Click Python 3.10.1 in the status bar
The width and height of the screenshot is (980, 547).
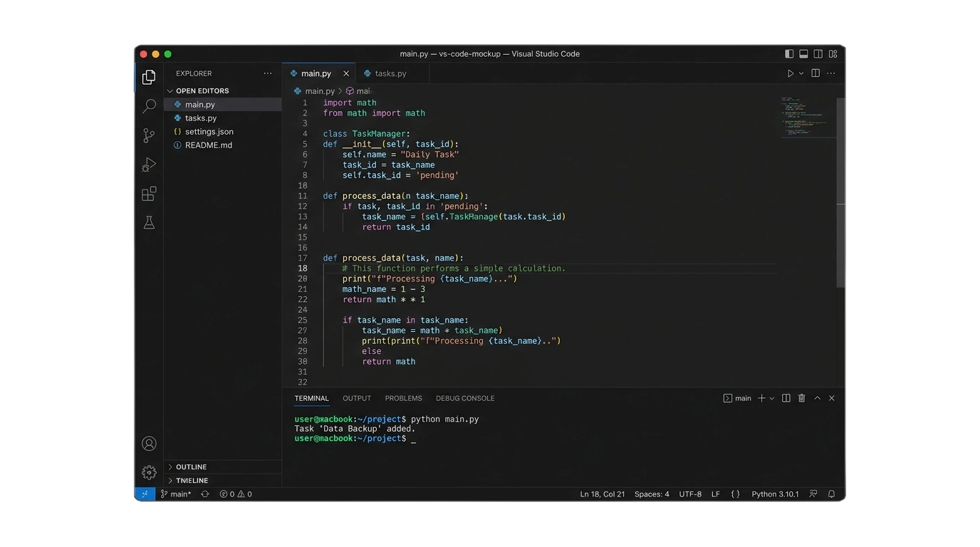775,493
